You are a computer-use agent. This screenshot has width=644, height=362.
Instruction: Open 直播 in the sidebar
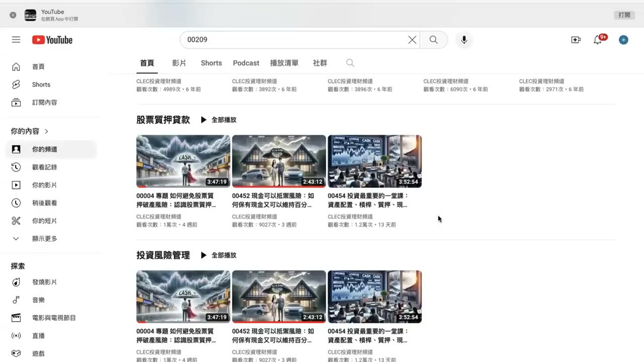click(51, 336)
